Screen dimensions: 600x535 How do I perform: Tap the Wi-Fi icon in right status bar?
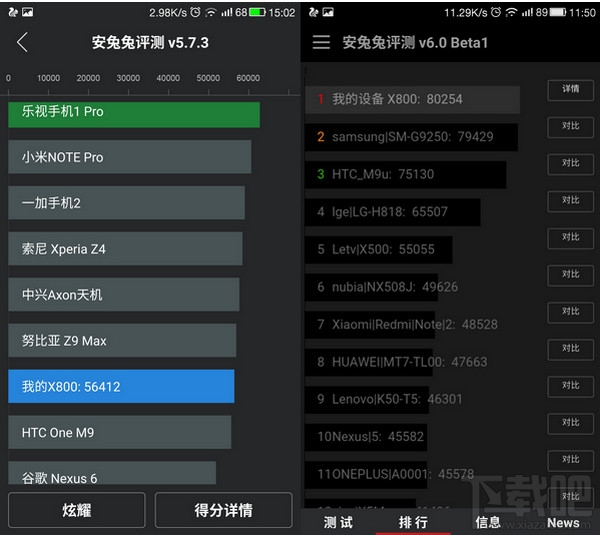click(x=511, y=13)
